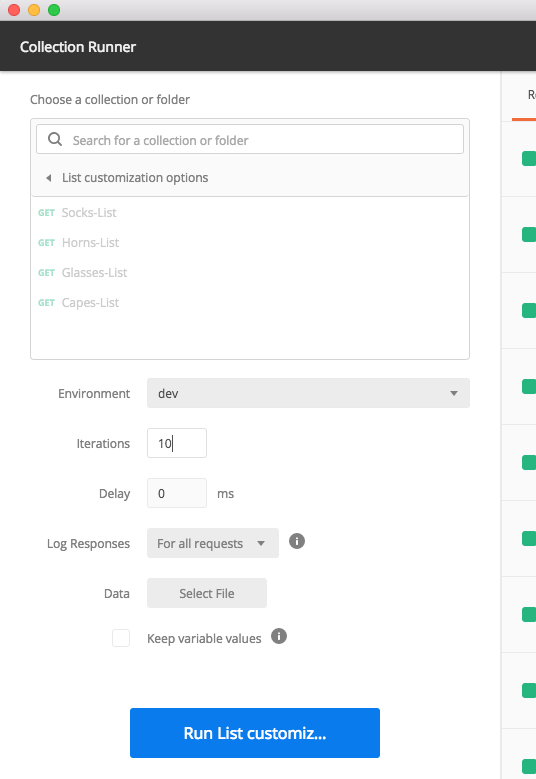
Task: Go back from List customization options folder
Action: (49, 178)
